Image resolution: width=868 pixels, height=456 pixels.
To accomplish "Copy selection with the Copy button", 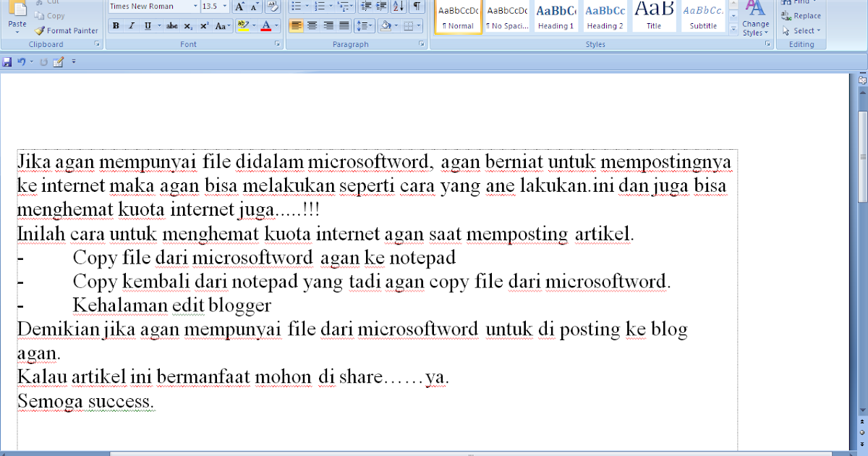I will [50, 15].
